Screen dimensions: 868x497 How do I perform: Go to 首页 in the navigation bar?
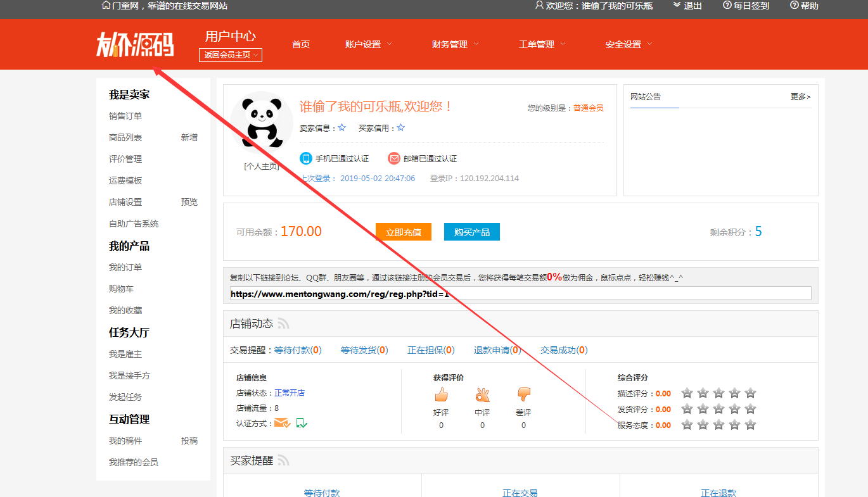point(301,44)
